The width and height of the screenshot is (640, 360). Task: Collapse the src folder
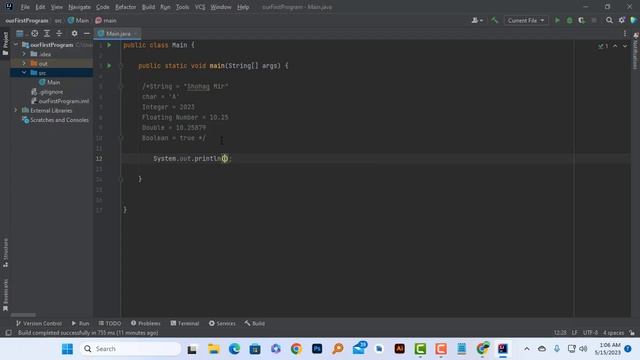(x=24, y=73)
